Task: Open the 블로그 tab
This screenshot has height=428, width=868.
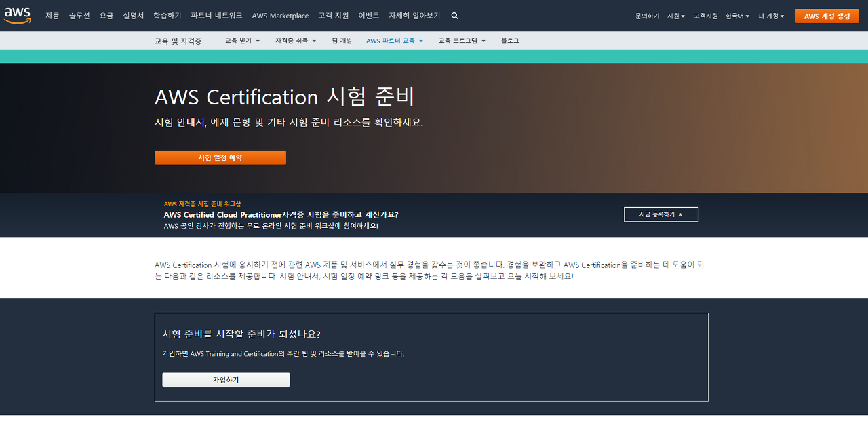Action: point(510,41)
